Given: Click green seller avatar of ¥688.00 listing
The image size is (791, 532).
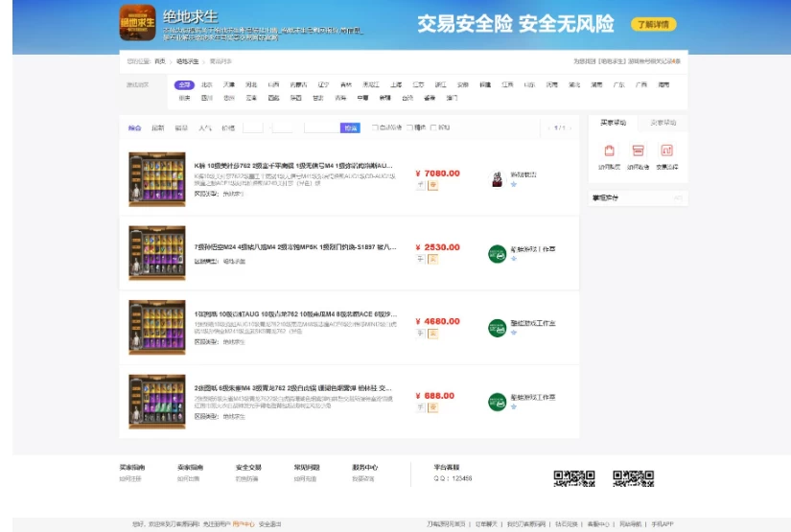Looking at the screenshot, I should [x=497, y=402].
